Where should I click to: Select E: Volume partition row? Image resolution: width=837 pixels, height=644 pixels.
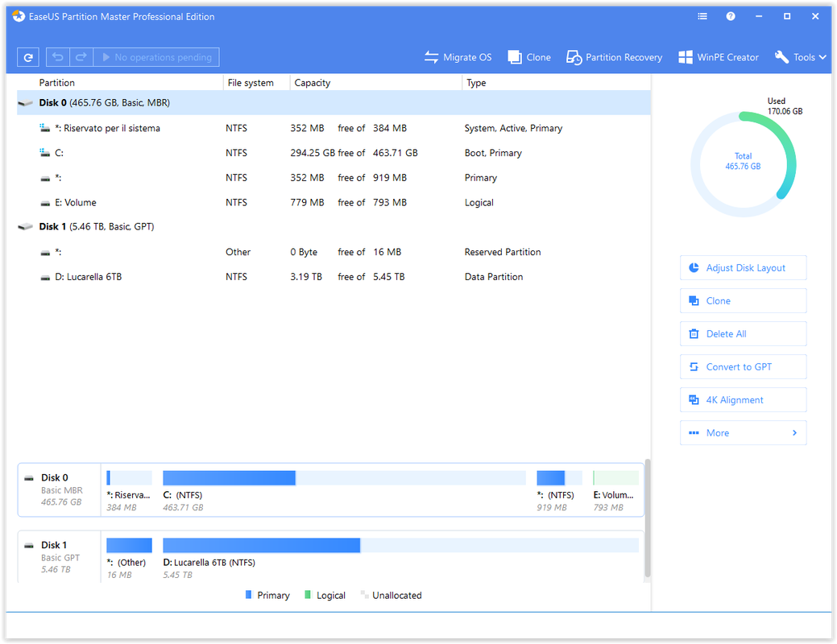tap(334, 202)
